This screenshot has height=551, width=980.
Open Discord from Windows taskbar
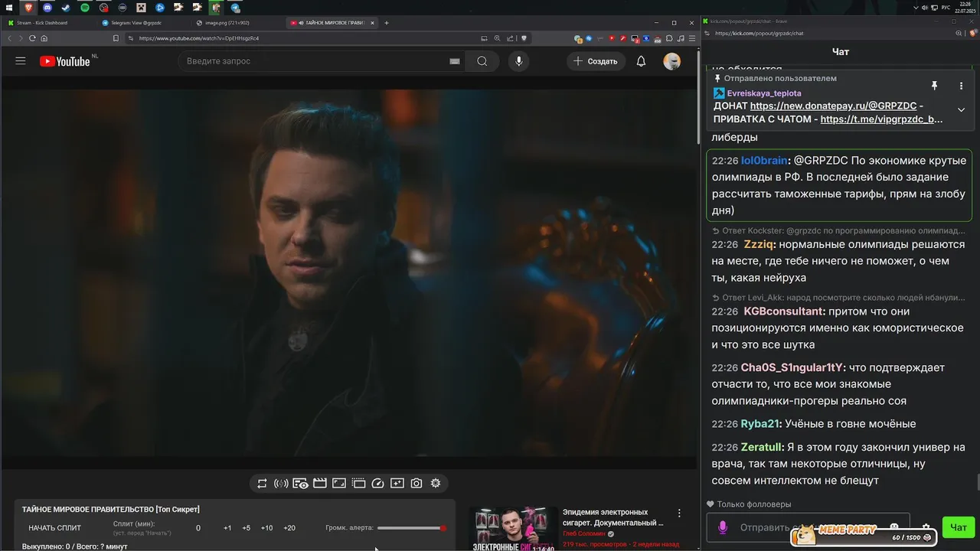[x=47, y=8]
